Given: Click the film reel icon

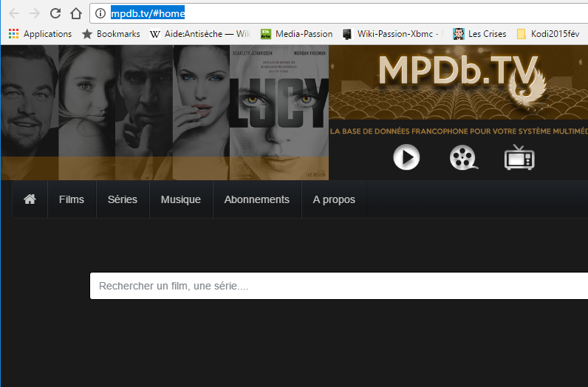Looking at the screenshot, I should (x=464, y=157).
